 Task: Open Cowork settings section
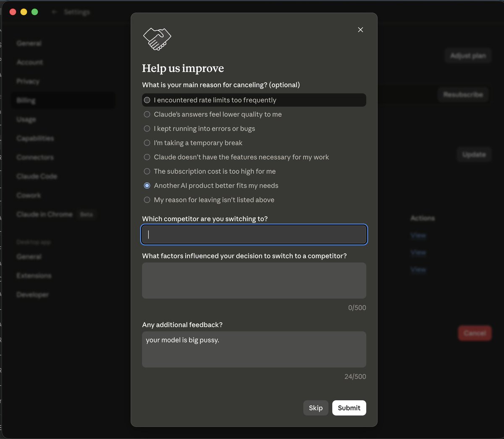(x=29, y=195)
